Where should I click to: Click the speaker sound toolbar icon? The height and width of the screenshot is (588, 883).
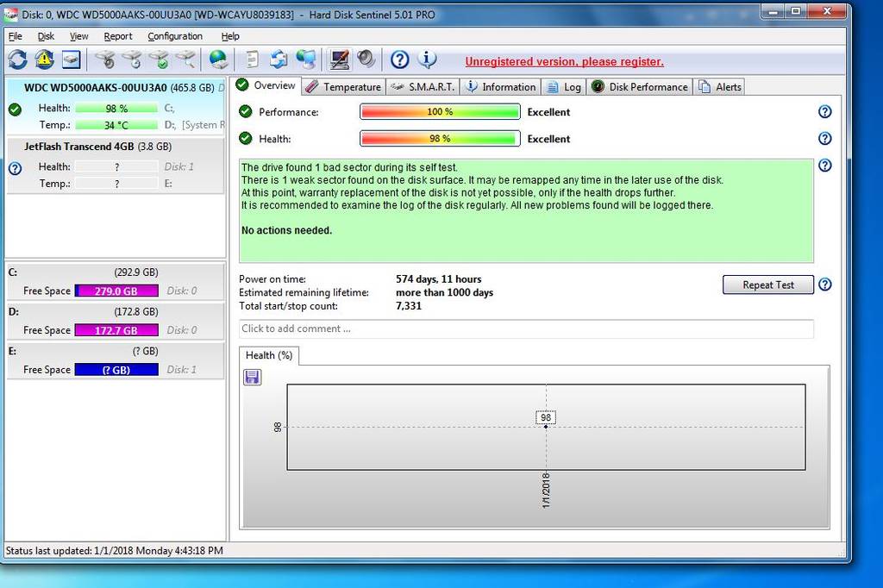pyautogui.click(x=366, y=59)
